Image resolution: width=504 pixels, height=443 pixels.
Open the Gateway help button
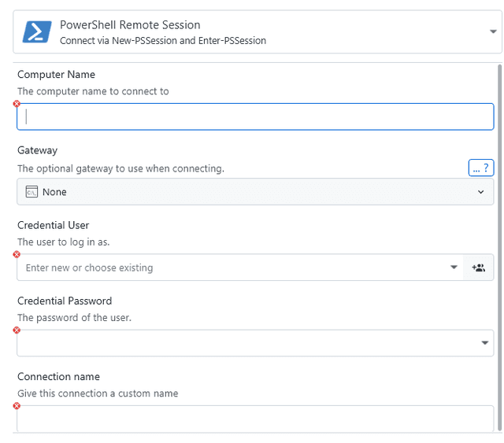coord(480,168)
